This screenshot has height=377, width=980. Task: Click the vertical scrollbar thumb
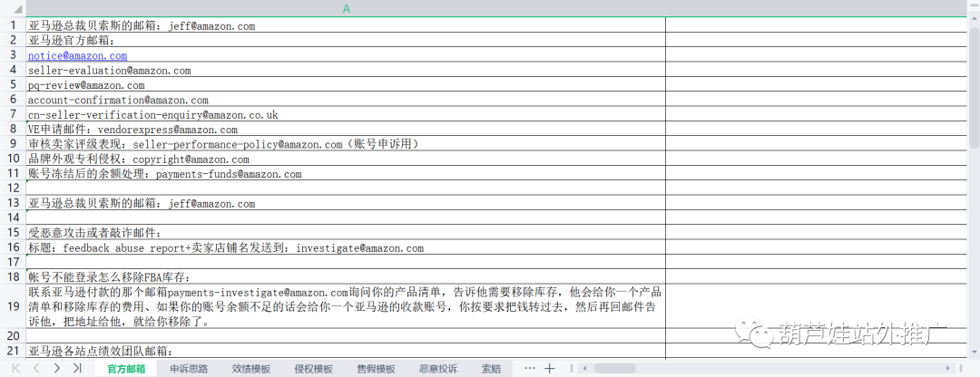[975, 87]
